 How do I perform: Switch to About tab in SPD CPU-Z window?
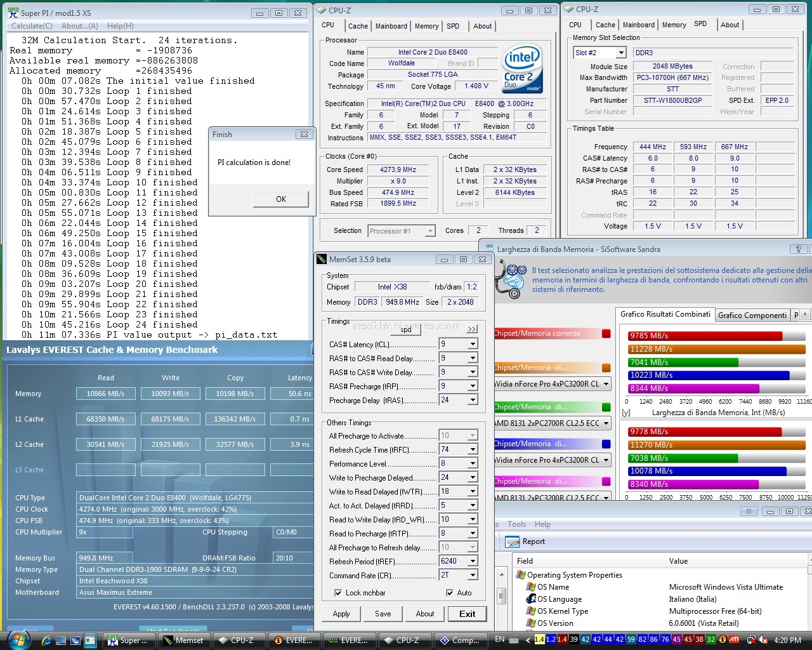[730, 25]
